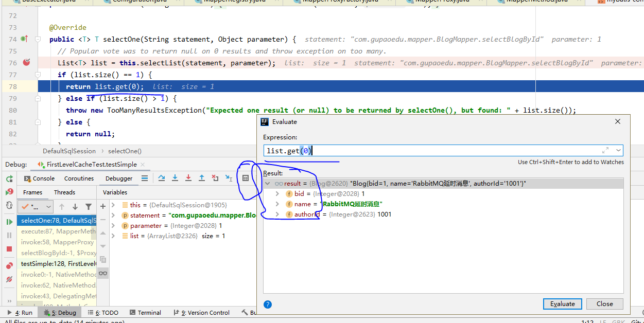Click Move Watch Down arrow

[103, 246]
